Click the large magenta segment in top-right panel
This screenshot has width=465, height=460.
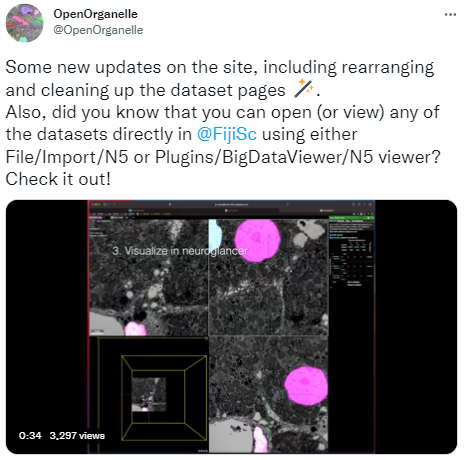[x=257, y=240]
